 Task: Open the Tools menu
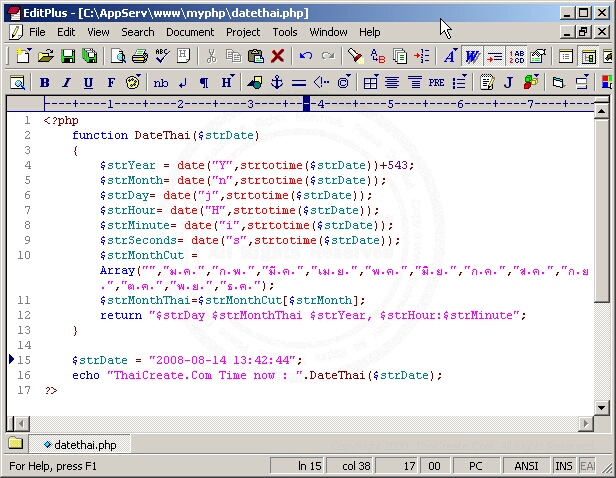(285, 32)
